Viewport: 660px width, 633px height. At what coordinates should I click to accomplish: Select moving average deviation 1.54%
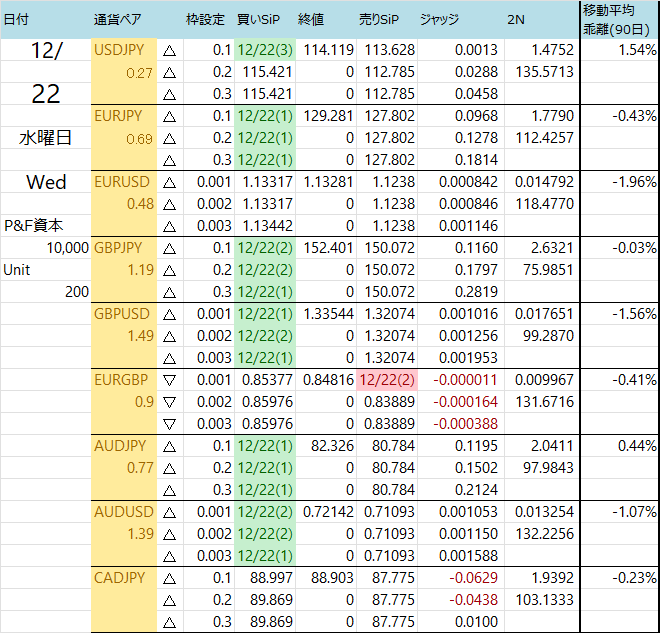(637, 50)
